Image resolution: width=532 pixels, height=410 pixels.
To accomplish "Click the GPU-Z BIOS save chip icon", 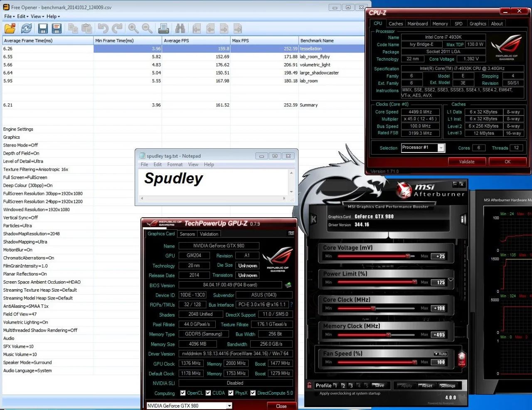I will (288, 285).
